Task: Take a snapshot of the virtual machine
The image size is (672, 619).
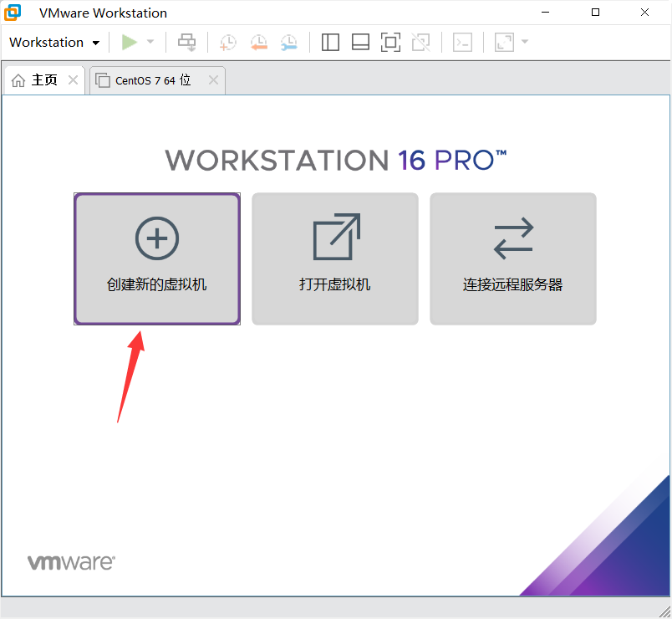Action: point(228,43)
